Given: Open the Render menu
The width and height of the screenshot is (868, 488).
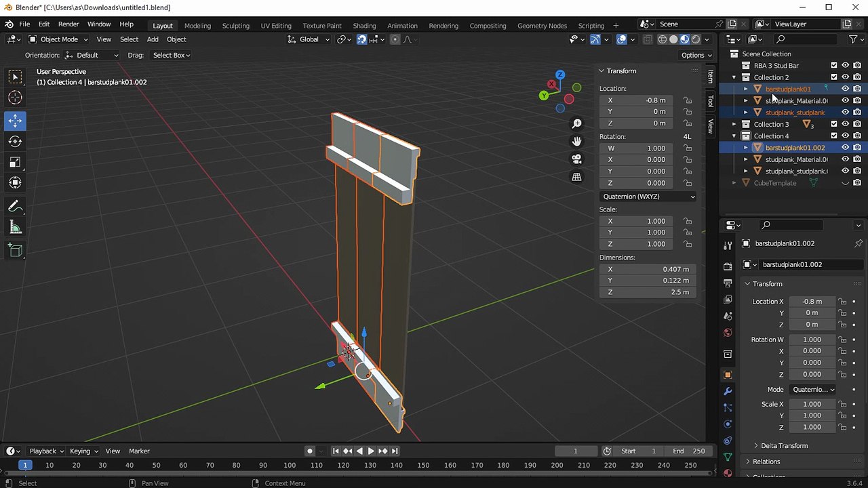Looking at the screenshot, I should coord(68,24).
